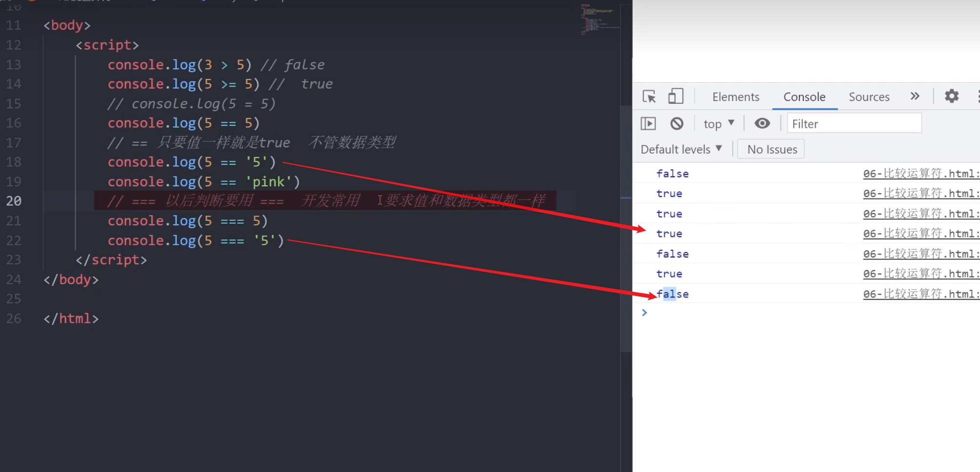980x472 pixels.
Task: Open source link for last false log
Action: (921, 294)
